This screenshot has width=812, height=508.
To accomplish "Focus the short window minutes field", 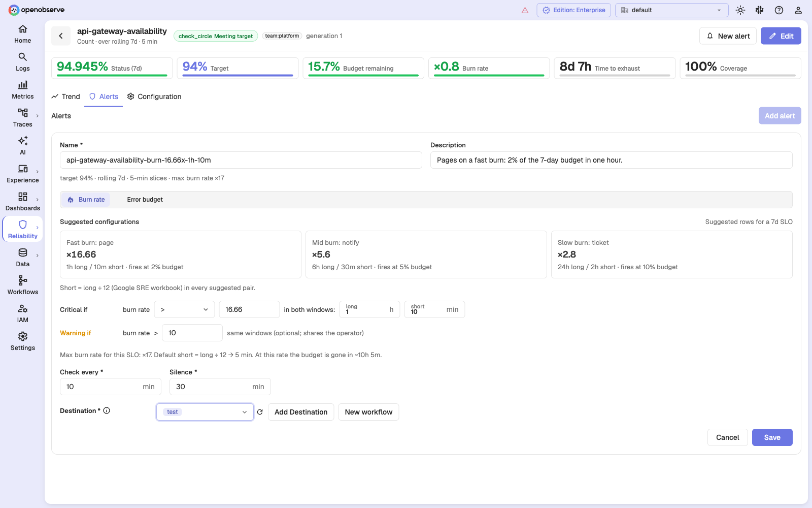I will pyautogui.click(x=434, y=309).
